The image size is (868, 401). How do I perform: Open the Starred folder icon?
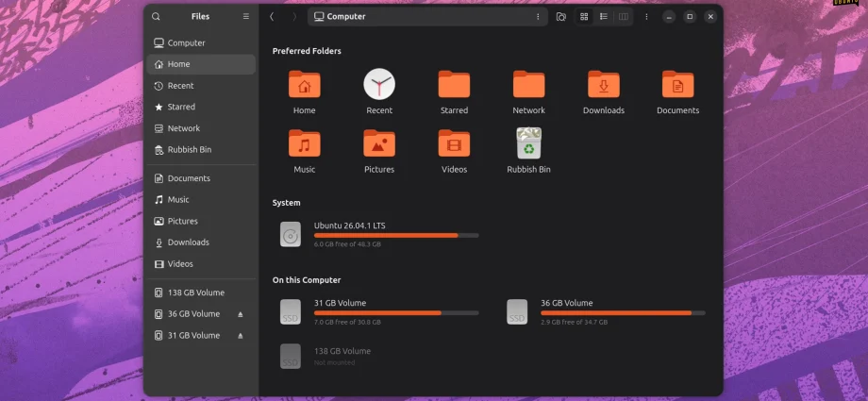454,84
